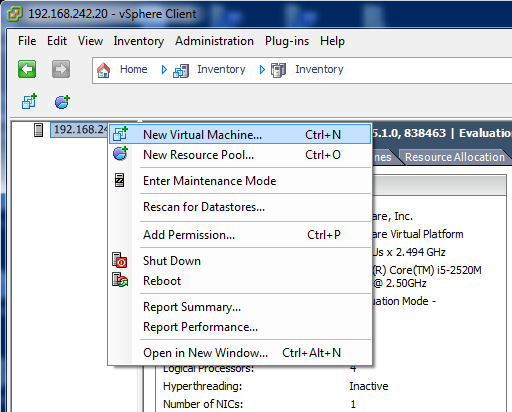The width and height of the screenshot is (512, 412).
Task: Choose Report Summary...
Action: pos(240,307)
